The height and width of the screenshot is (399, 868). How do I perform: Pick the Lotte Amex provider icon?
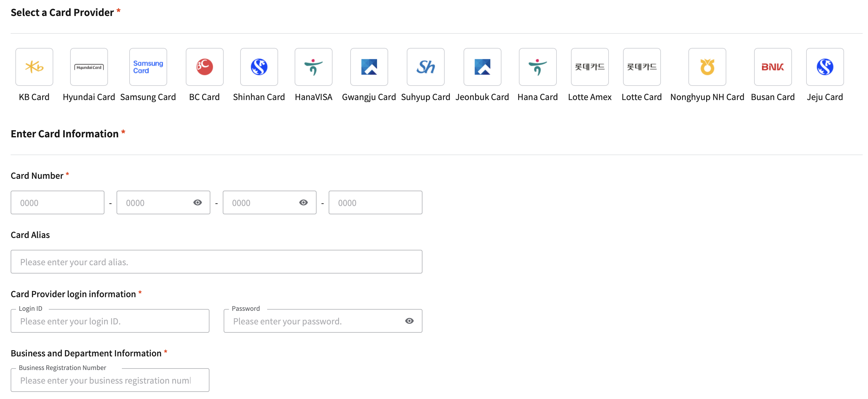pyautogui.click(x=590, y=67)
